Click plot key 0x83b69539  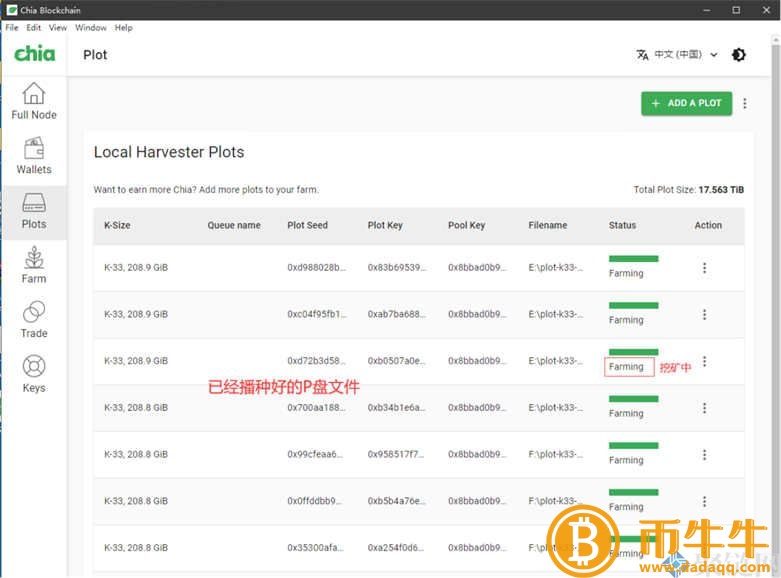[397, 268]
